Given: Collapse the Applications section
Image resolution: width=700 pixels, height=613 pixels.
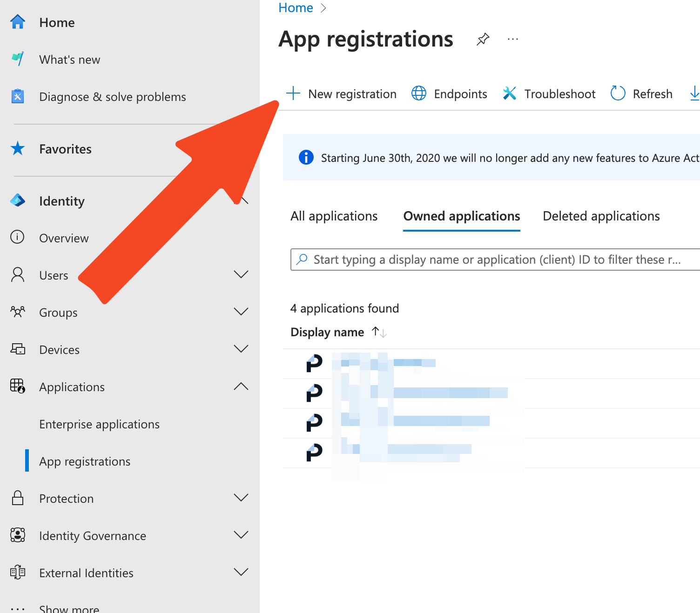Looking at the screenshot, I should coord(241,386).
